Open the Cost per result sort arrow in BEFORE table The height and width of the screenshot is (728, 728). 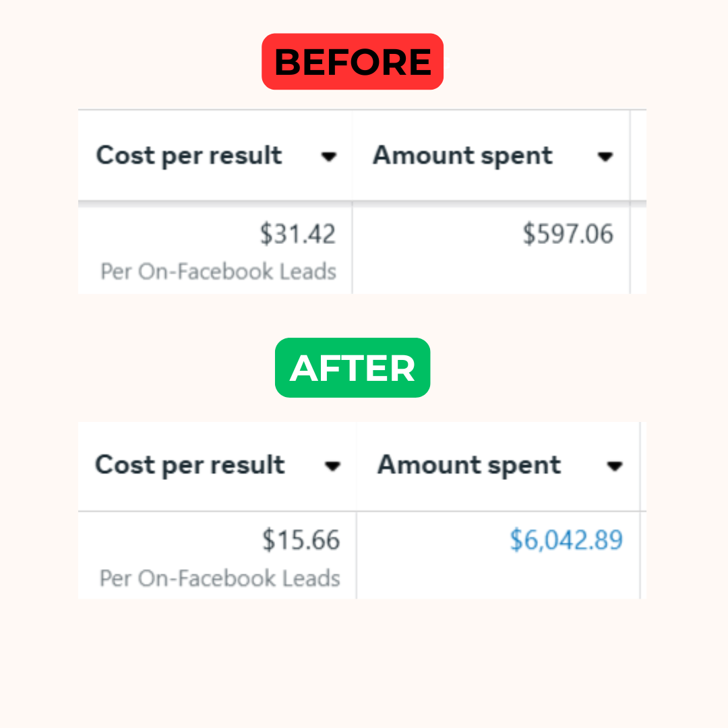click(x=330, y=156)
